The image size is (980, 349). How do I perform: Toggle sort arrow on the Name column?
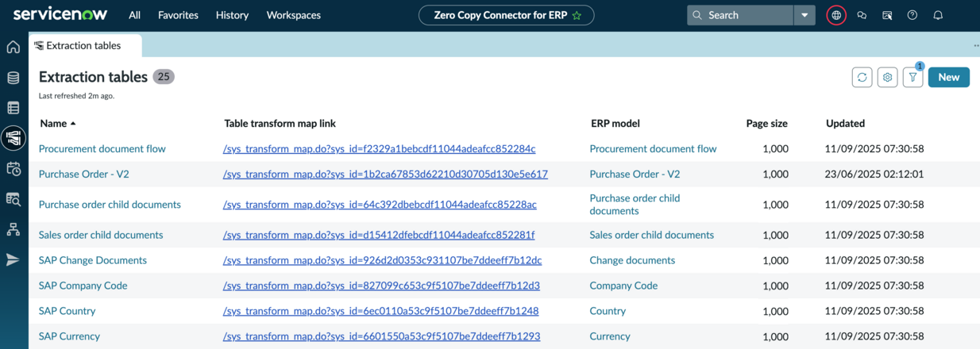pyautogui.click(x=73, y=124)
